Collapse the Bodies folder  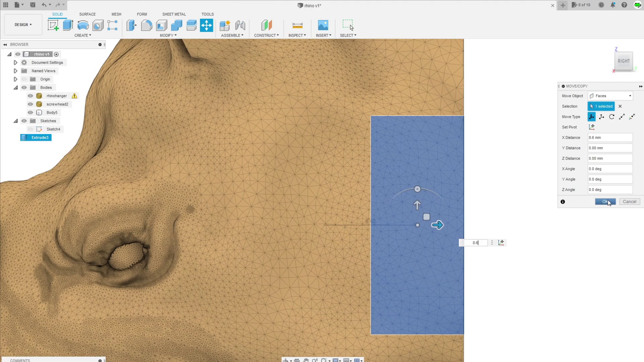(15, 87)
